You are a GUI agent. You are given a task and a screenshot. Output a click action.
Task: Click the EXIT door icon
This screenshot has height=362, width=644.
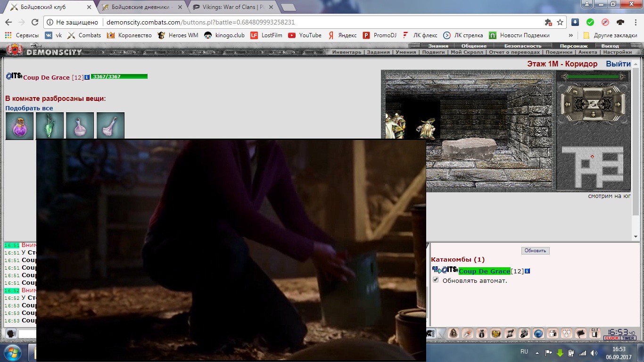595,333
